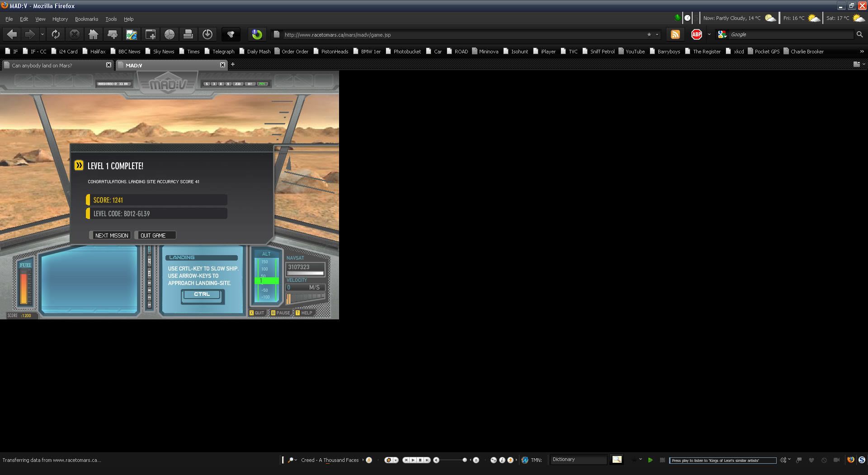Bookmark this page with the star icon

coord(649,34)
